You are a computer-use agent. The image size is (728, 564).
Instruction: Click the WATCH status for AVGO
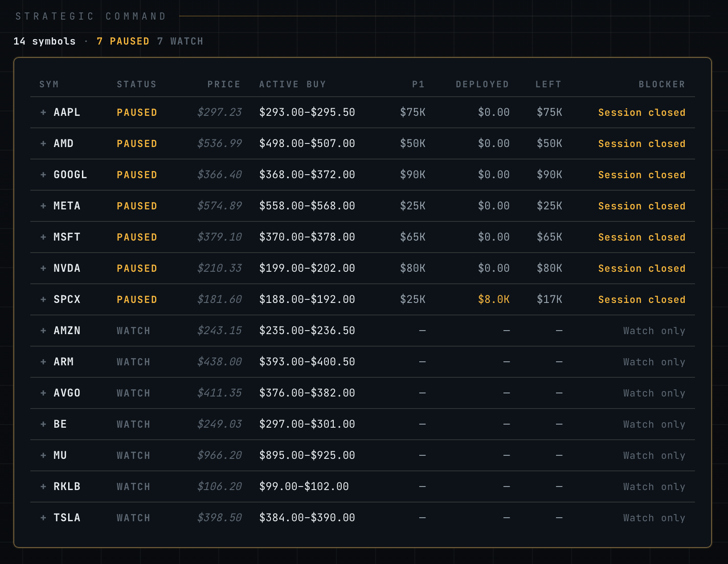pos(134,393)
